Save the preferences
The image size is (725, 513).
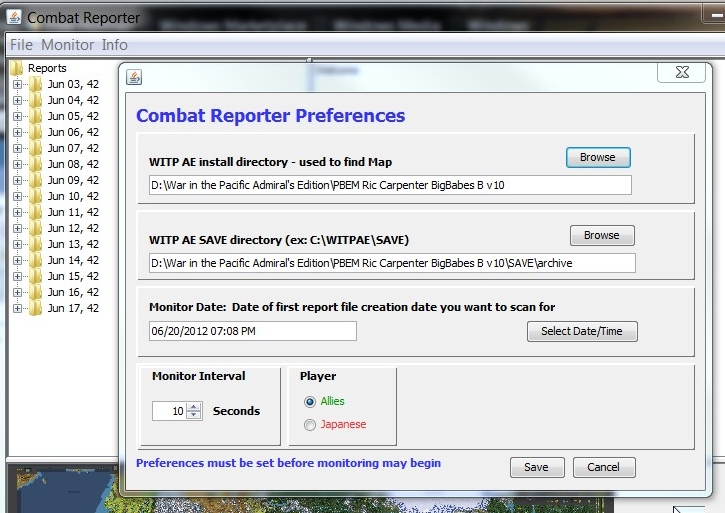pos(537,467)
